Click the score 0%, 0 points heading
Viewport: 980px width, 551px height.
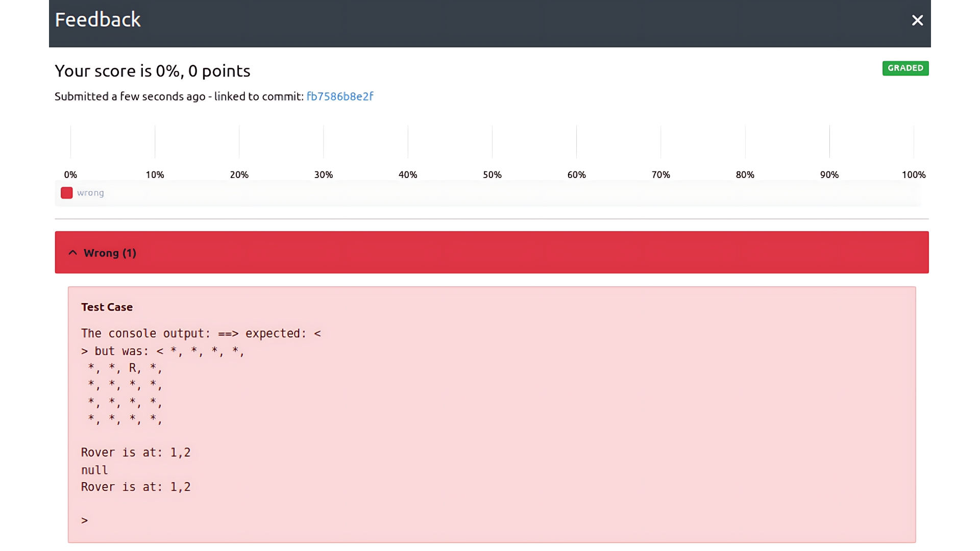coord(152,71)
